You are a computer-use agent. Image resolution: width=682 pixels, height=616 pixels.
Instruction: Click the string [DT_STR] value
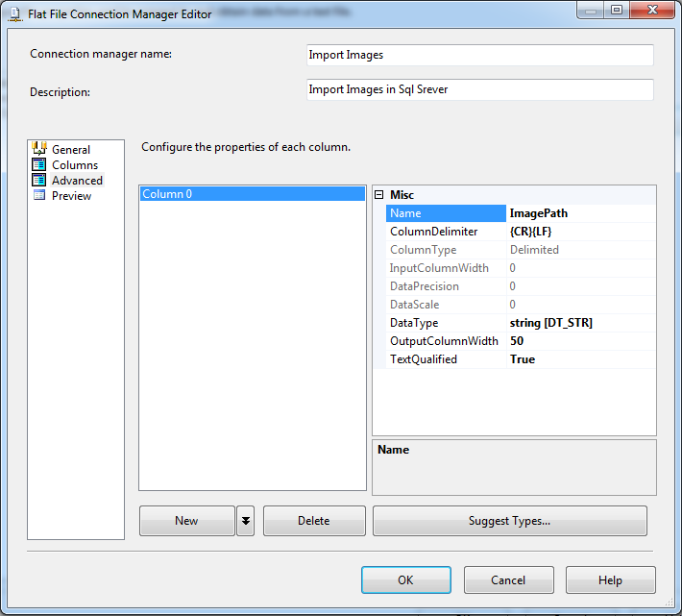[x=580, y=323]
